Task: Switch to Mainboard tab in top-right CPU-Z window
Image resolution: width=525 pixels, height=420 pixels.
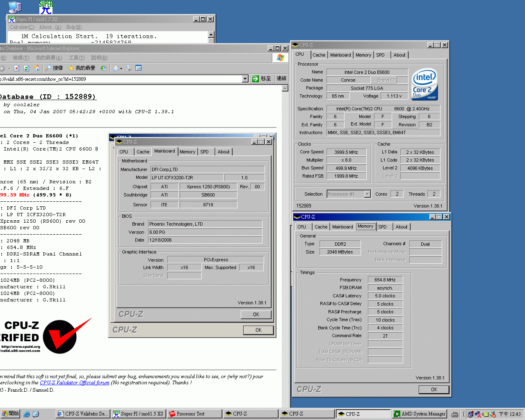Action: point(340,55)
